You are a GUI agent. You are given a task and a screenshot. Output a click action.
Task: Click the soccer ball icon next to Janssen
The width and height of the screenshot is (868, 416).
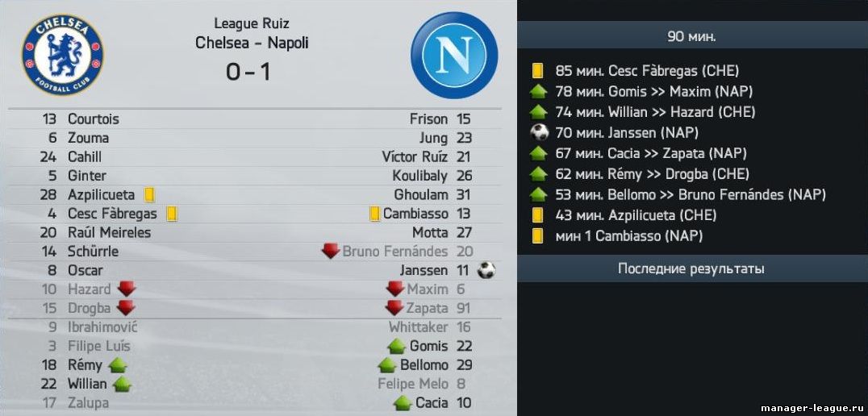[486, 271]
